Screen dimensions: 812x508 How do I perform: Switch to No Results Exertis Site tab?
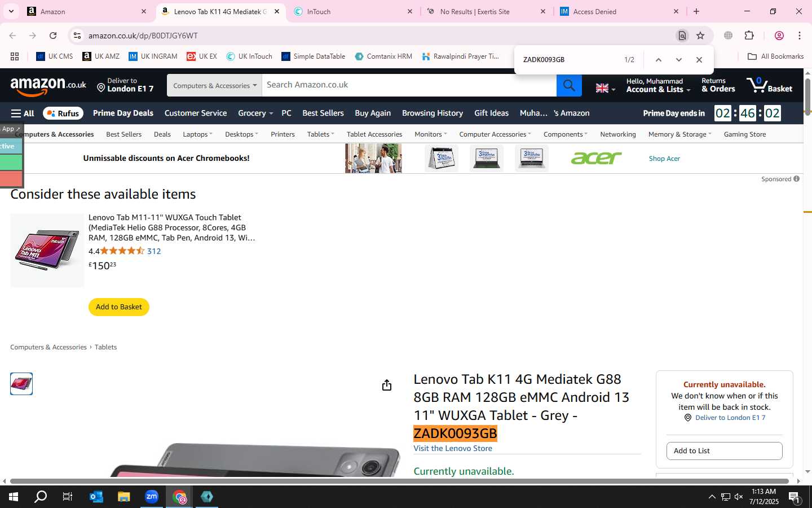(486, 11)
